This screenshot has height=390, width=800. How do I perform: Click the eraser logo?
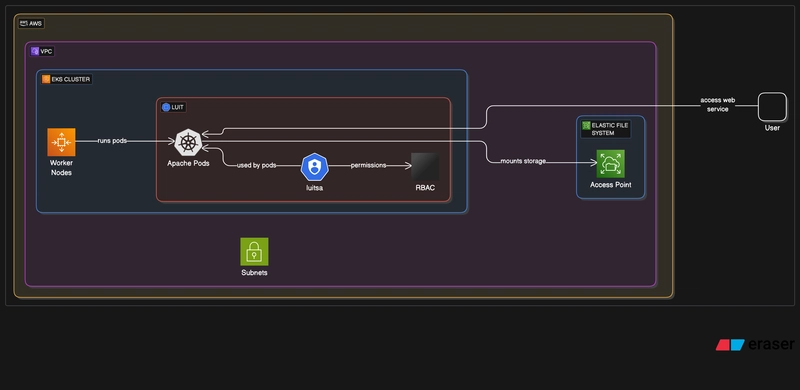[755, 345]
